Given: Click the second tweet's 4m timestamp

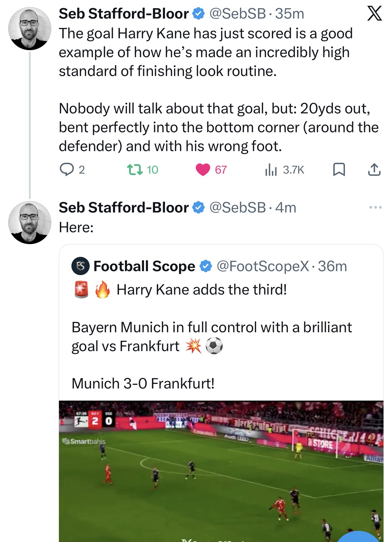Looking at the screenshot, I should pyautogui.click(x=286, y=208).
